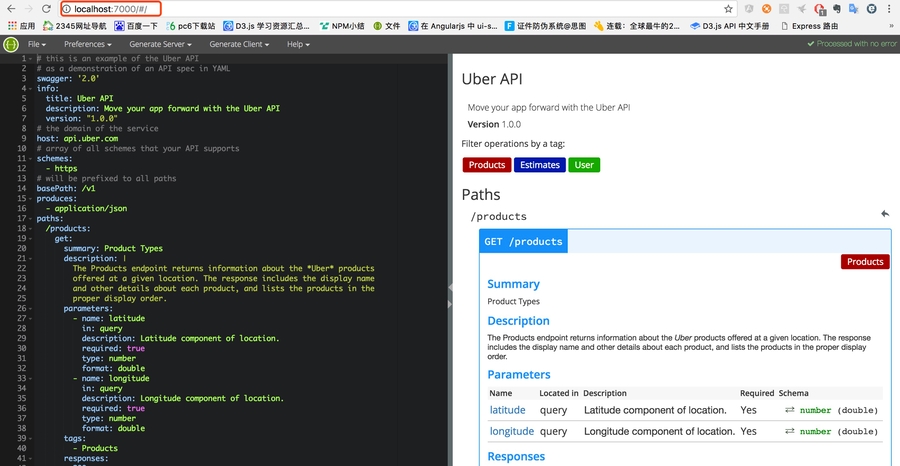
Task: Filter operations by the Products tag
Action: [x=486, y=165]
